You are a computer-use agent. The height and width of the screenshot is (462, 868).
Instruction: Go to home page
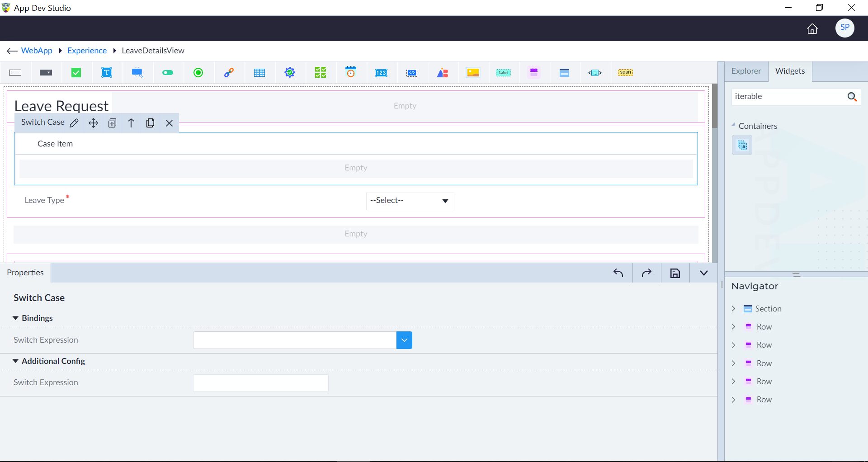pyautogui.click(x=812, y=29)
